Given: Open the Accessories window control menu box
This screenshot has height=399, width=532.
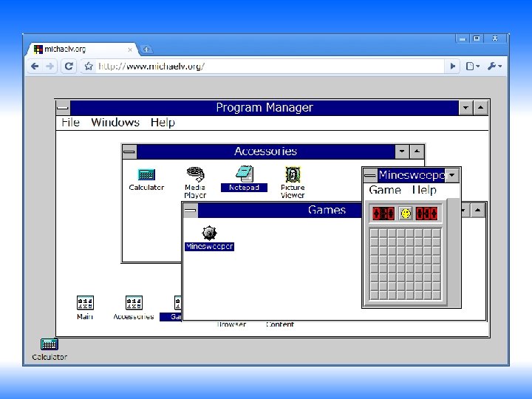Looking at the screenshot, I should click(129, 151).
